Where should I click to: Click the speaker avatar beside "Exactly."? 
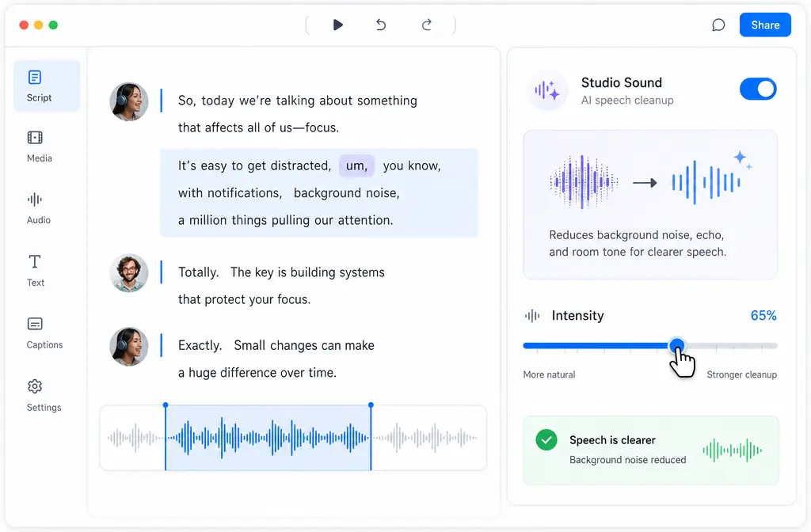129,346
